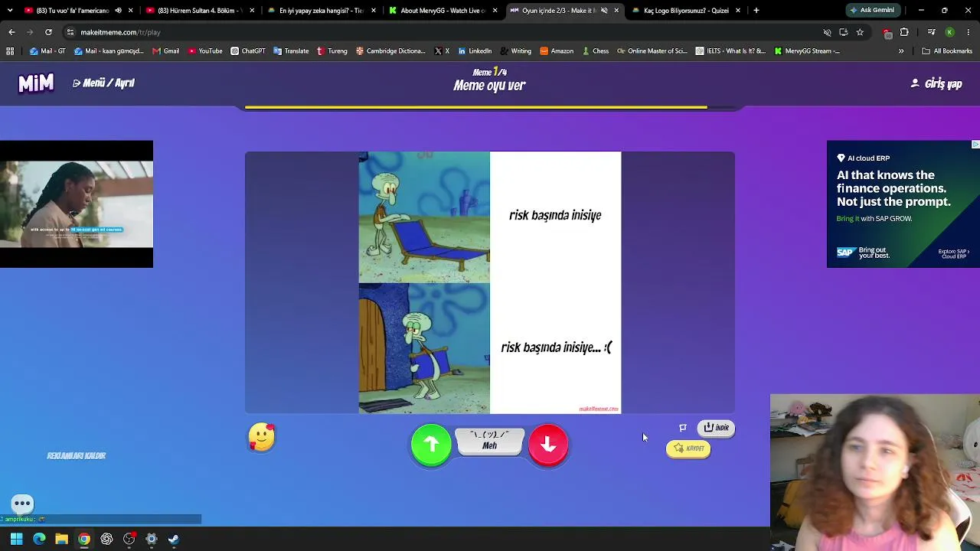Viewport: 980px width, 551px height.
Task: Bookmark this page with star icon
Action: (860, 32)
